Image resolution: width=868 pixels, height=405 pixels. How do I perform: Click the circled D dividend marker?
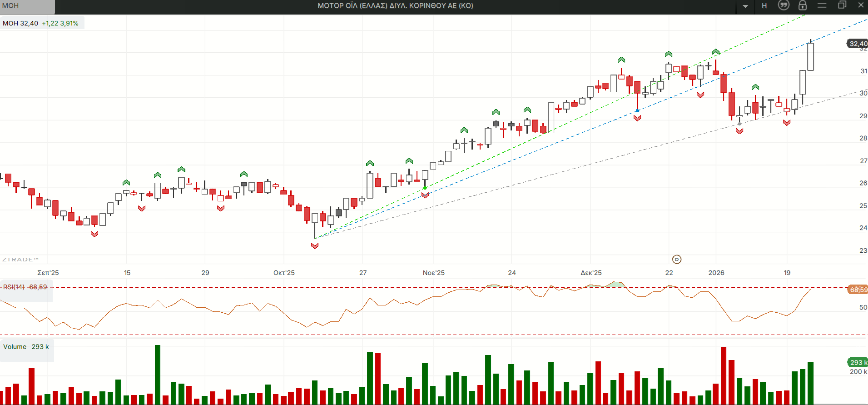676,259
